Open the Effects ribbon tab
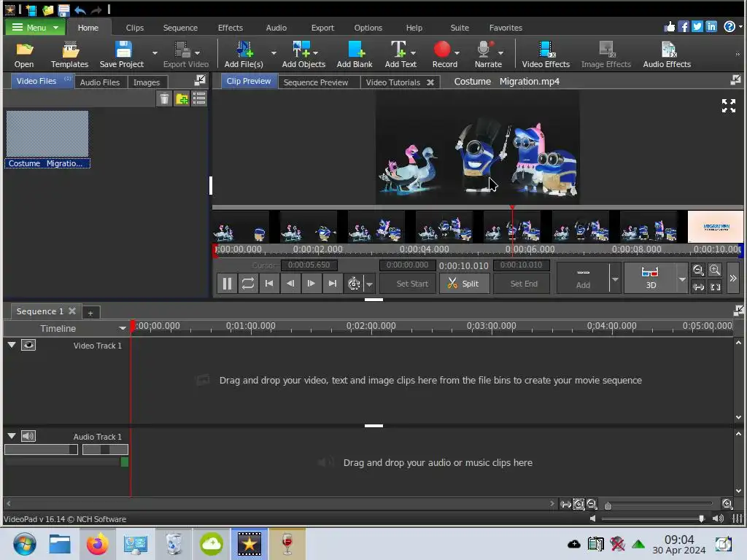 pos(230,28)
